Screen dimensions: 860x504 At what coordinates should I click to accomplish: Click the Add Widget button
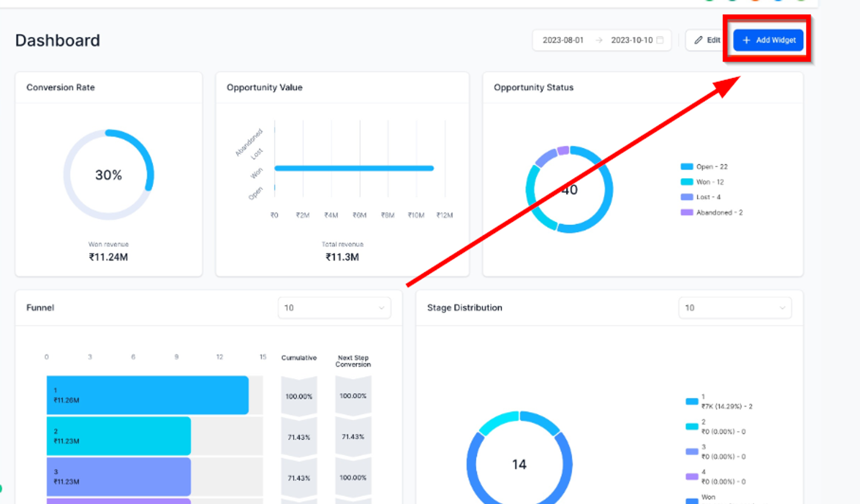click(768, 40)
